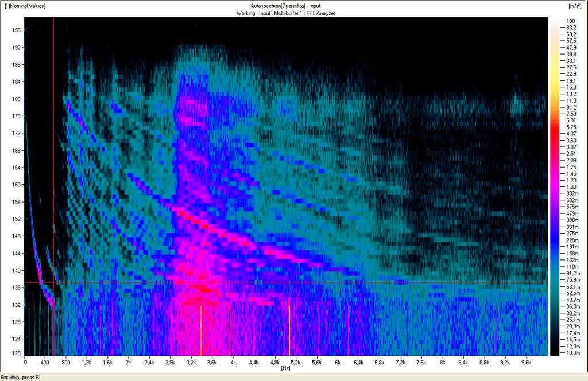Click frequency axis label 2,8k
This screenshot has width=588, height=381.
170,363
